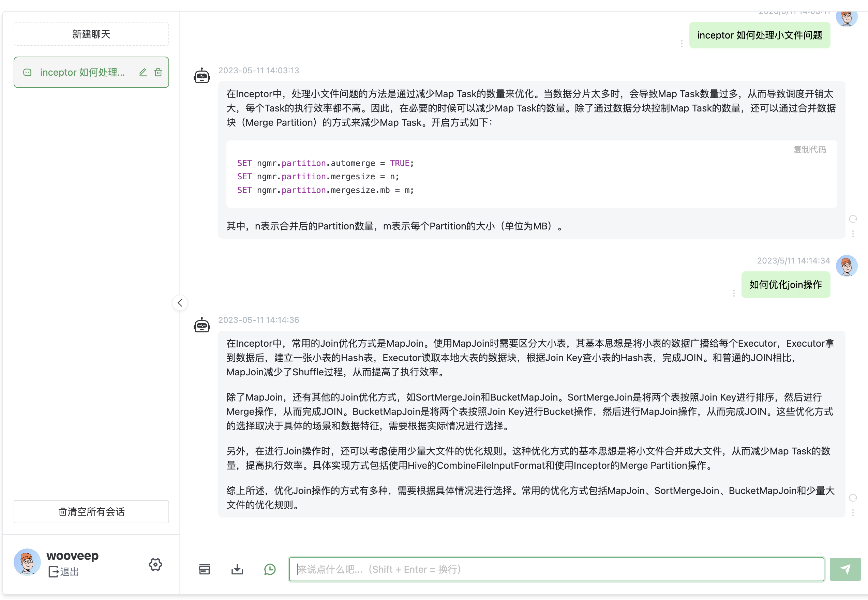The width and height of the screenshot is (868, 600).
Task: Open options menu beside the small-files user message
Action: click(x=682, y=44)
